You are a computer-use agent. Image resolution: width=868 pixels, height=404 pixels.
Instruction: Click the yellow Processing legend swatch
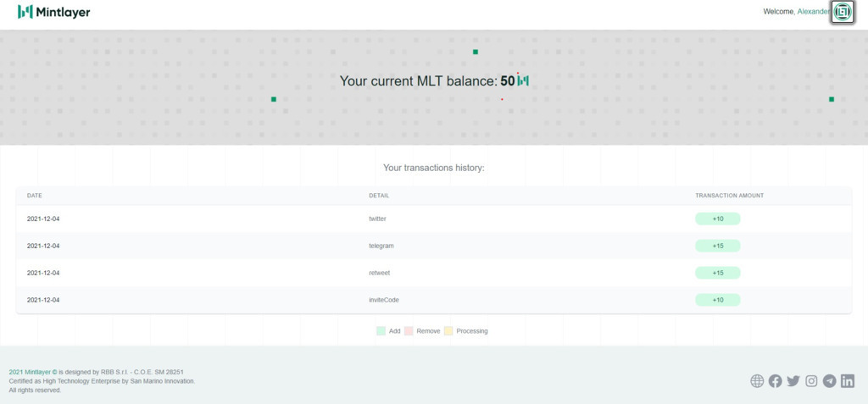click(448, 331)
